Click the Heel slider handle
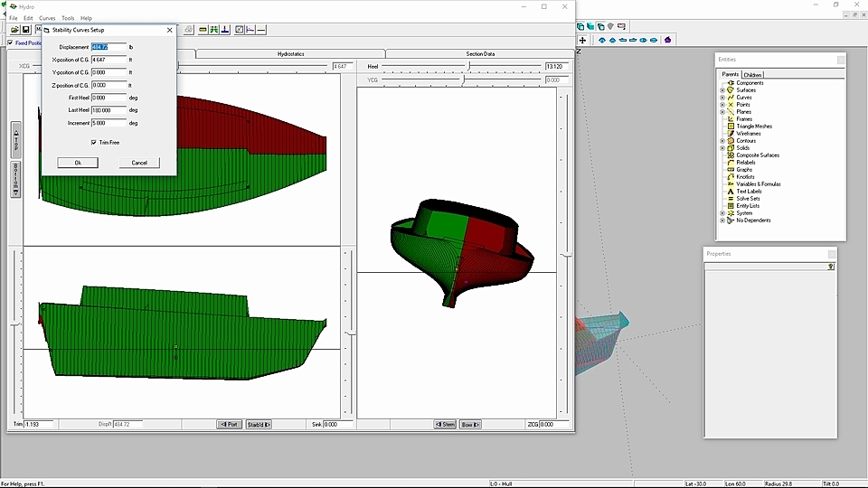This screenshot has height=488, width=868. point(467,66)
